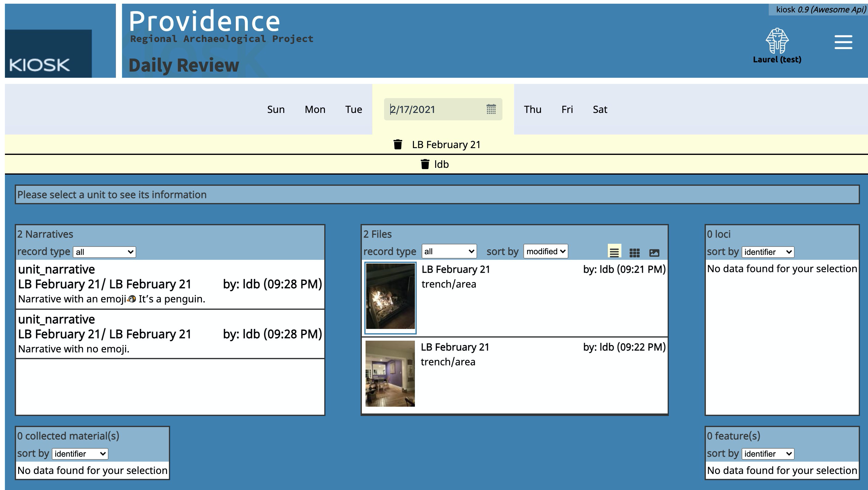Open Files sort by modified dropdown

[x=545, y=251]
